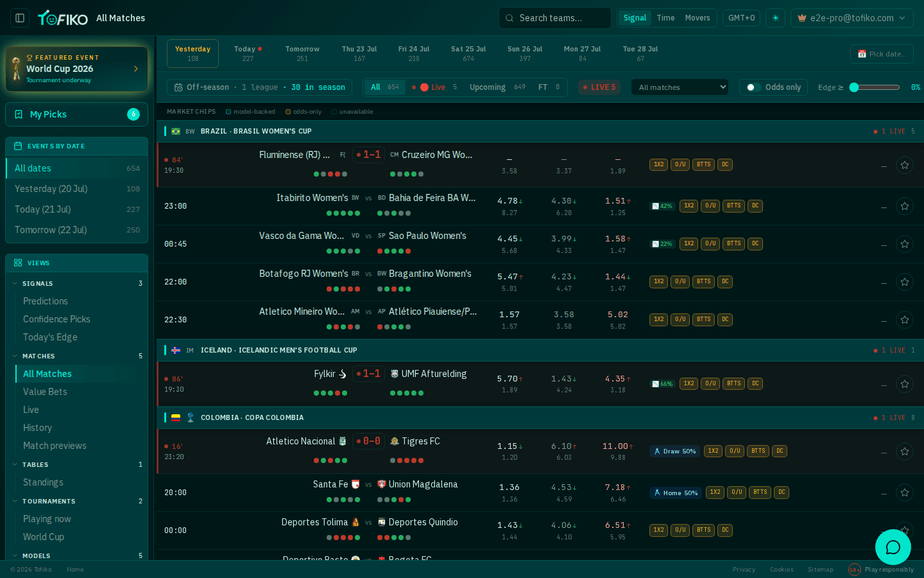Click the Pick date button
Image resolution: width=924 pixels, height=578 pixels.
882,54
